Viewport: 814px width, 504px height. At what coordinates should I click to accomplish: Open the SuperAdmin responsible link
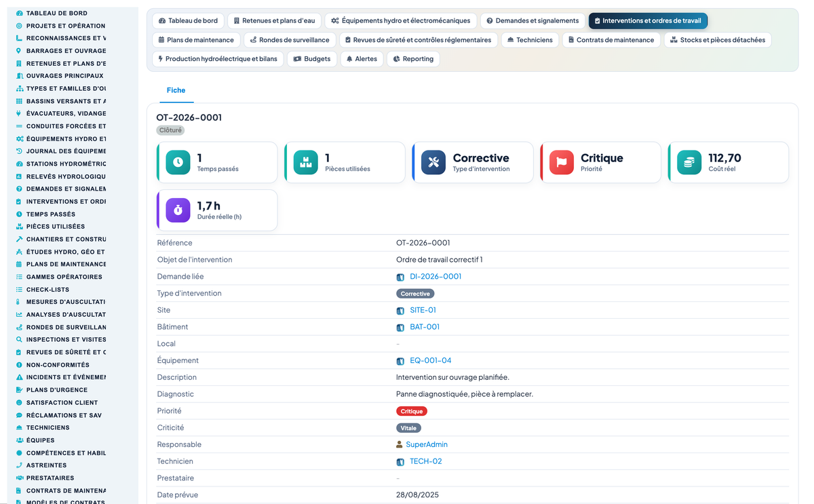pyautogui.click(x=427, y=445)
